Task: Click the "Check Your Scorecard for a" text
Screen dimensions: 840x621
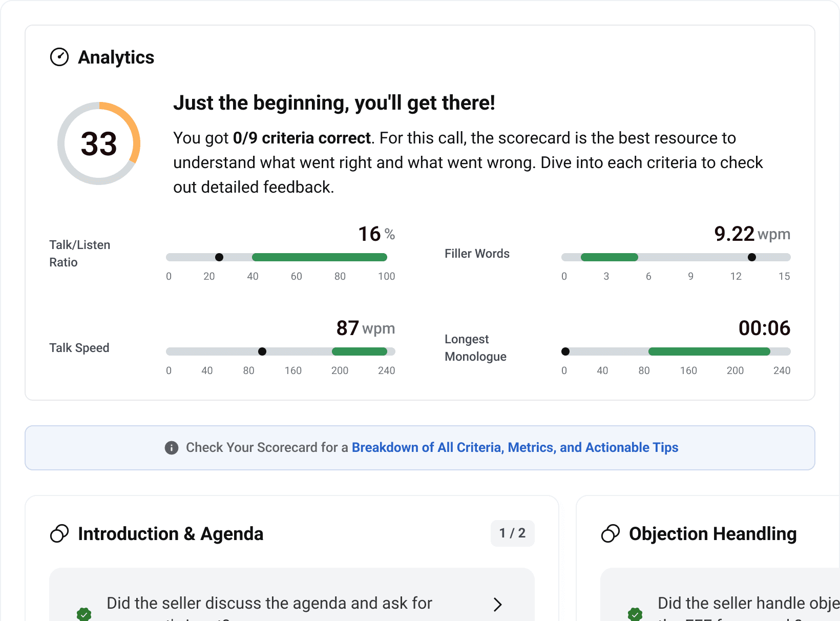Action: pyautogui.click(x=267, y=447)
